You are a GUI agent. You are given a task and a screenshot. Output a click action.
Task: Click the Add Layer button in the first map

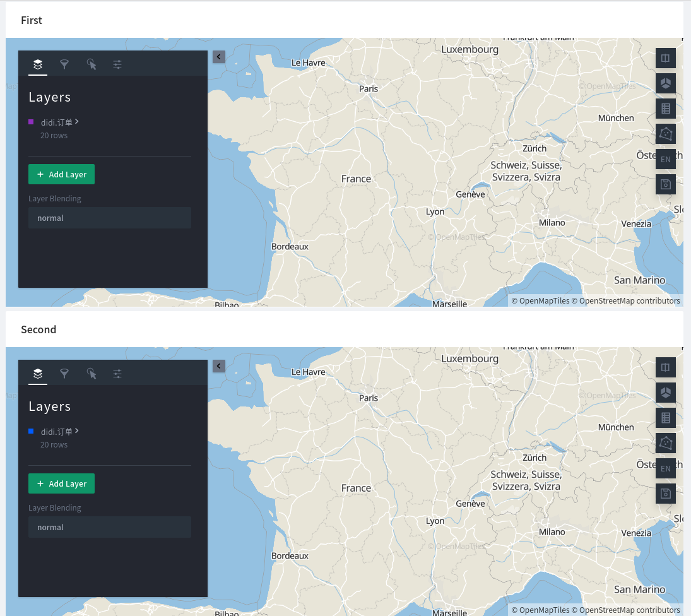coord(61,174)
